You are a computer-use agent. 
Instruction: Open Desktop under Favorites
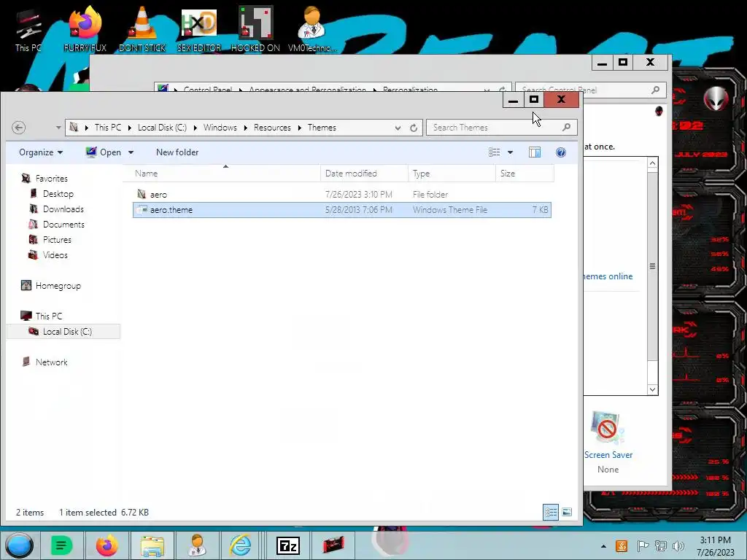[58, 194]
